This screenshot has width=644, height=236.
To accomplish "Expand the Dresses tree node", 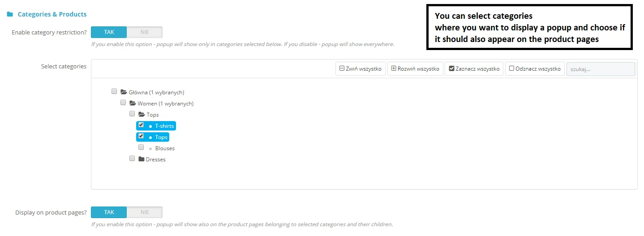I will [155, 160].
